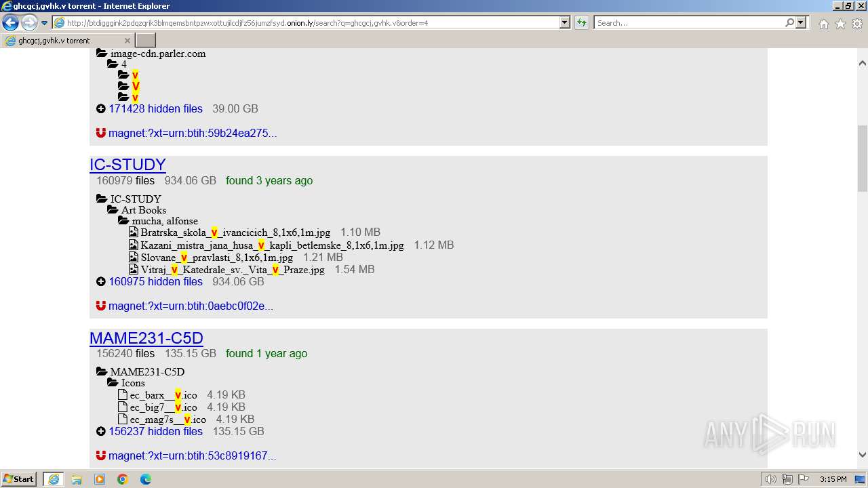The image size is (868, 488).
Task: Open the IC-STUDY torrent title link
Action: (x=127, y=165)
